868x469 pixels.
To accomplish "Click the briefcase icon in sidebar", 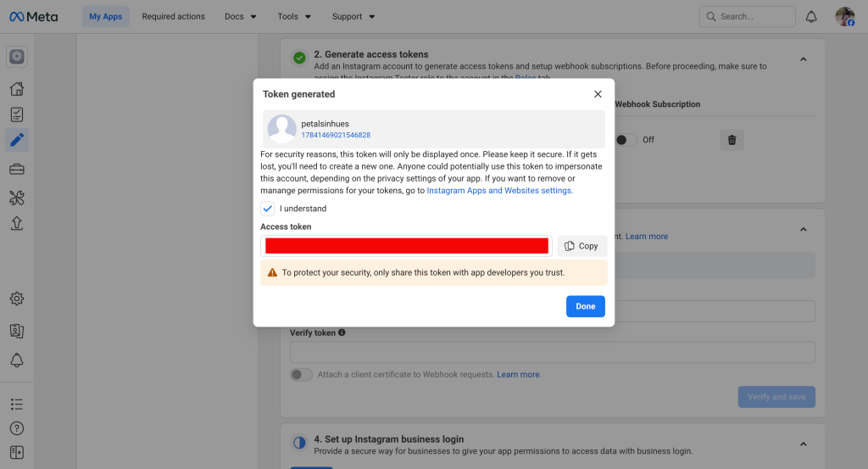I will [17, 170].
